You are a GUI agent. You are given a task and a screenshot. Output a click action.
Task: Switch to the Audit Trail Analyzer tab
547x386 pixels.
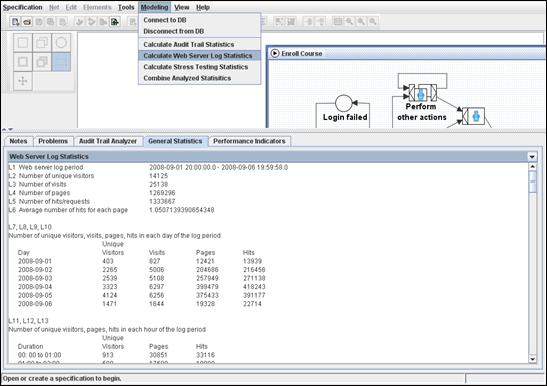click(108, 141)
